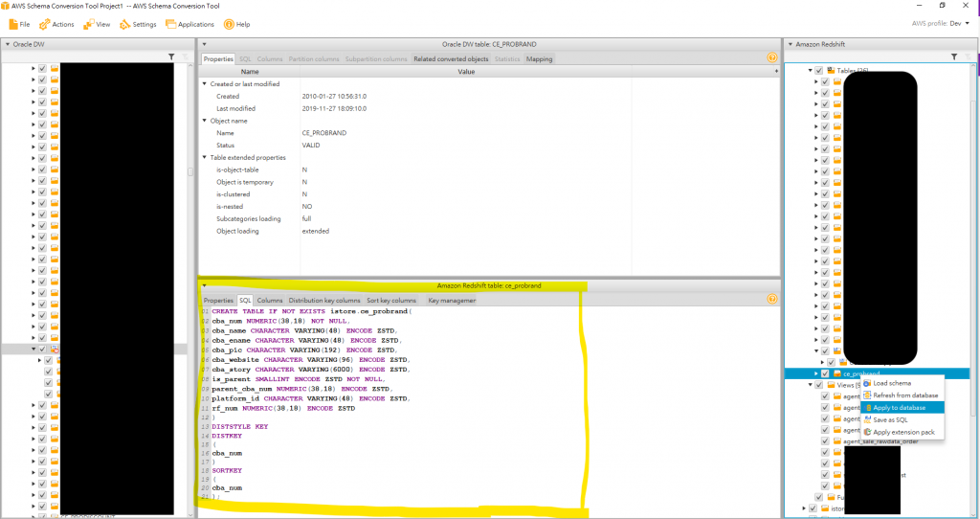This screenshot has height=519, width=980.
Task: Click the ce_probrand table icon in Redshift tree
Action: pyautogui.click(x=837, y=373)
